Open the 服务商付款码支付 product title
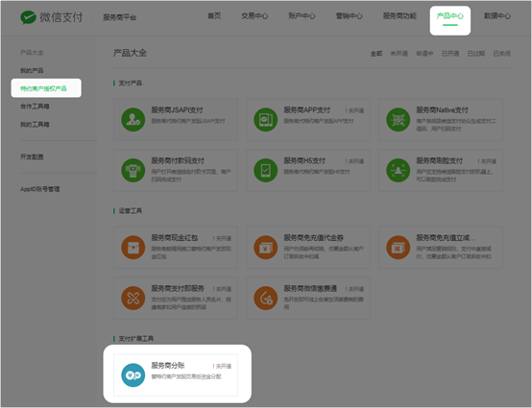The height and width of the screenshot is (408, 532). pos(178,160)
